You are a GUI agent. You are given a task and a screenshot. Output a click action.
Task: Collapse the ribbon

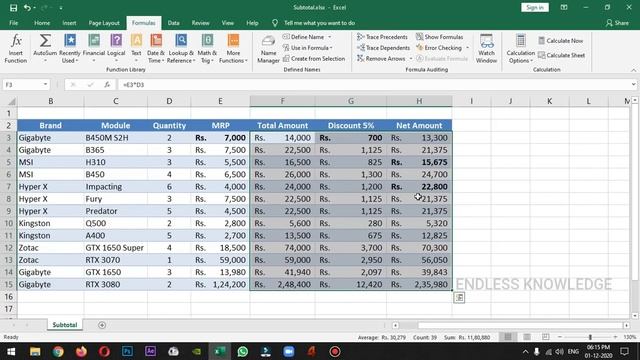tap(633, 70)
